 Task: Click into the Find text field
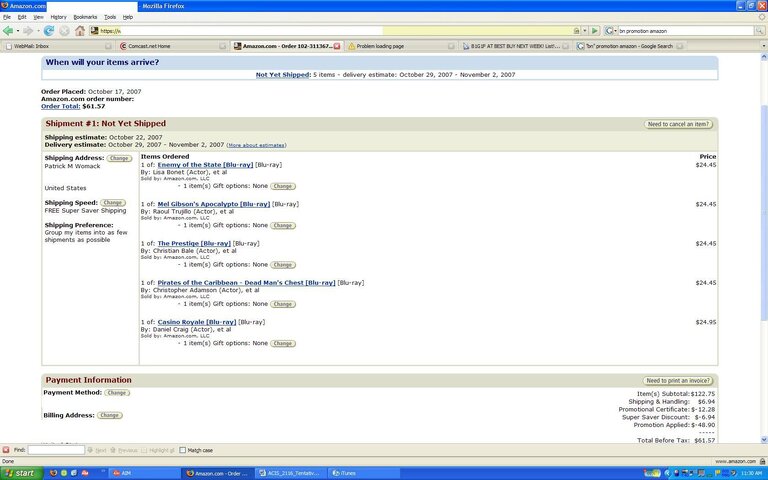tap(56, 450)
